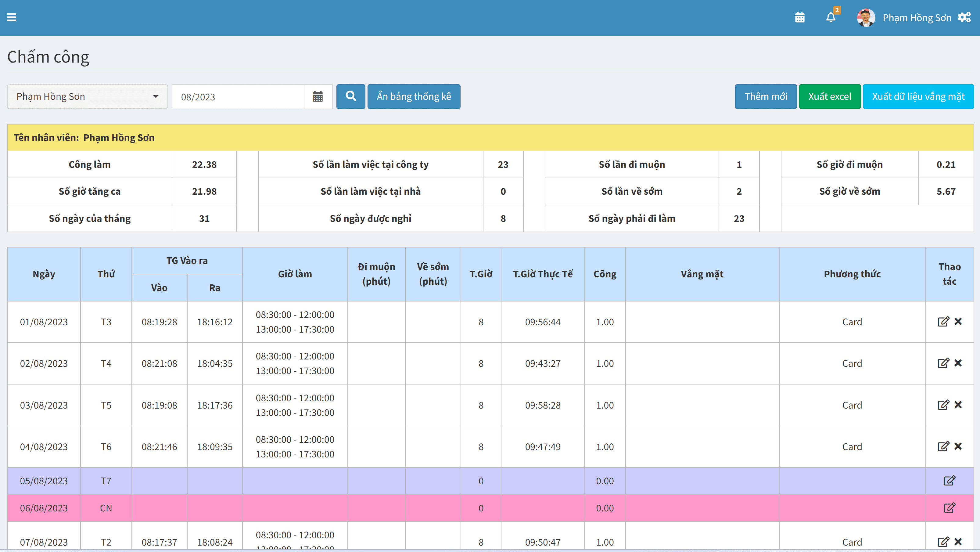Click the Công làm value 22.38
This screenshot has height=552, width=980.
pyautogui.click(x=204, y=164)
